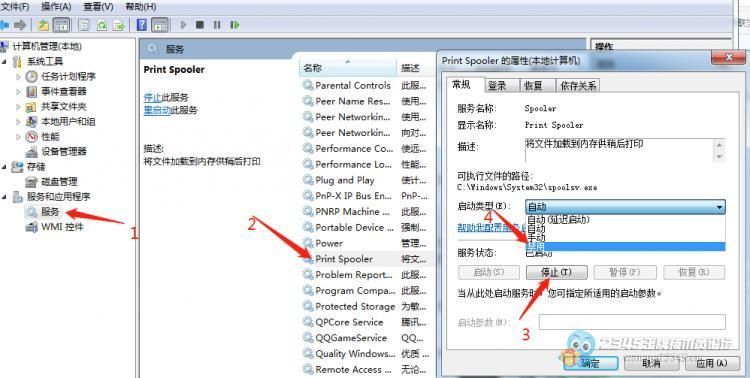Click the 应用(A) button
The height and width of the screenshot is (378, 750).
click(x=712, y=363)
